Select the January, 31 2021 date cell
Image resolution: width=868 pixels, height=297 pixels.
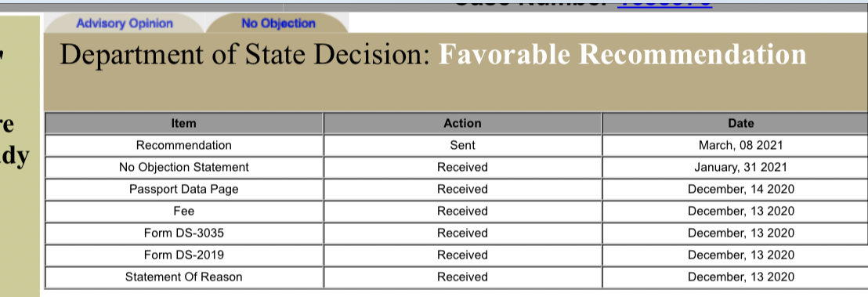pyautogui.click(x=740, y=168)
